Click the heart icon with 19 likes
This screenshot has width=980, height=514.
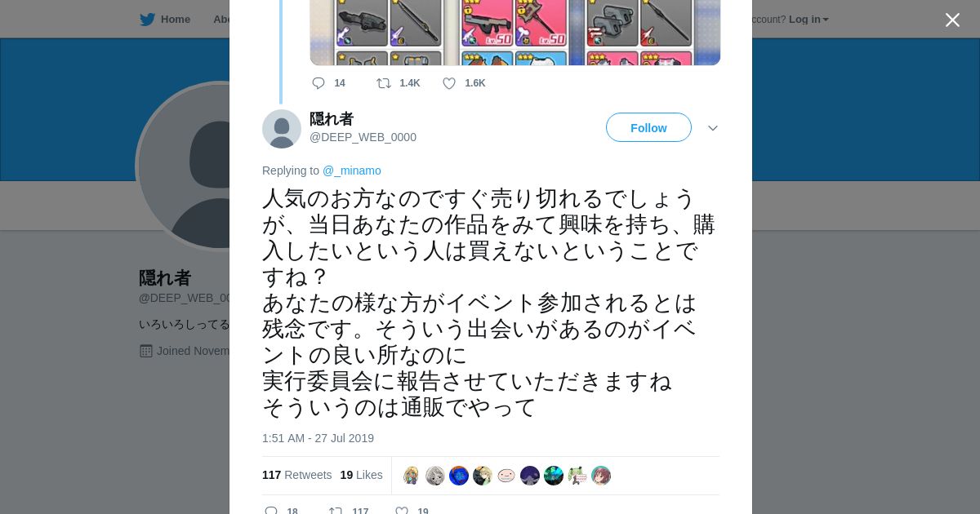[402, 511]
